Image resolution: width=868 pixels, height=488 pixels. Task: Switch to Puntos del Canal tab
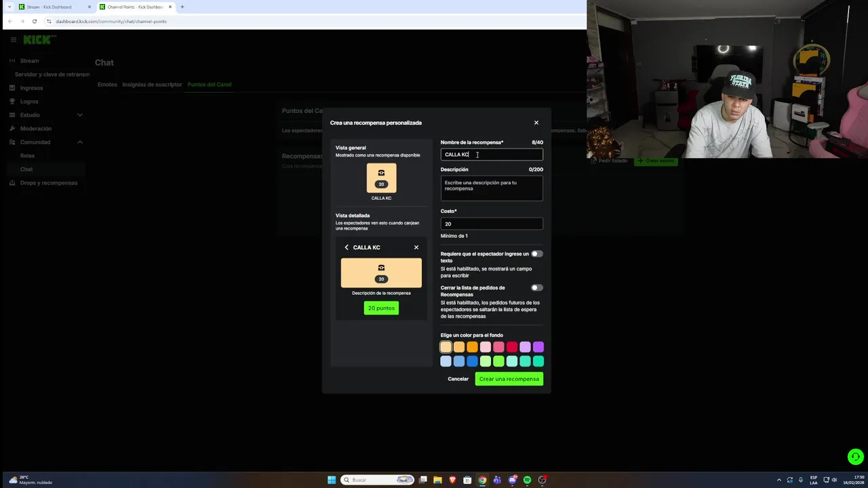click(210, 85)
